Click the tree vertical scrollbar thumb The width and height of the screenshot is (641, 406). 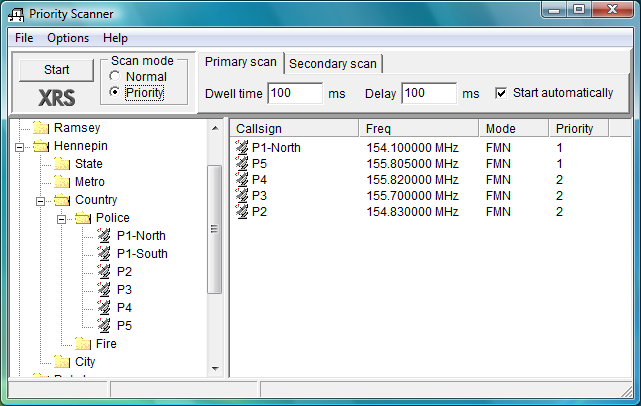pyautogui.click(x=215, y=229)
